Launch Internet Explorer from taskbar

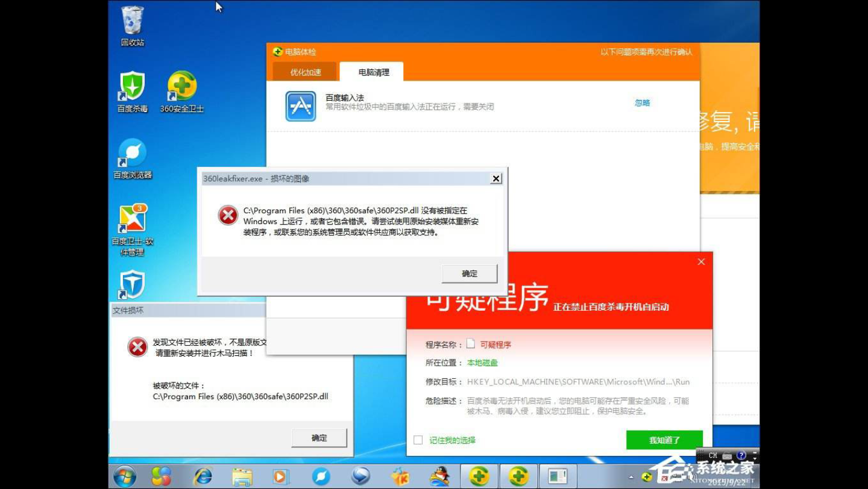pyautogui.click(x=203, y=476)
